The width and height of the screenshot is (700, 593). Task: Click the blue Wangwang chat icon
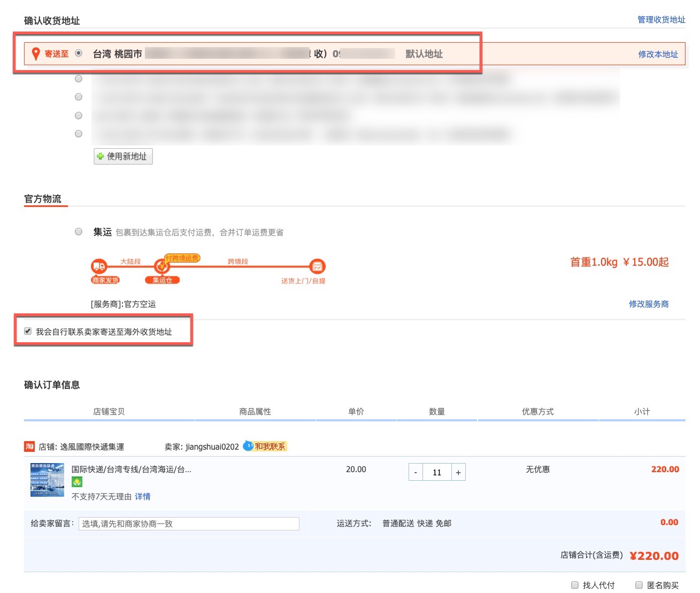248,446
